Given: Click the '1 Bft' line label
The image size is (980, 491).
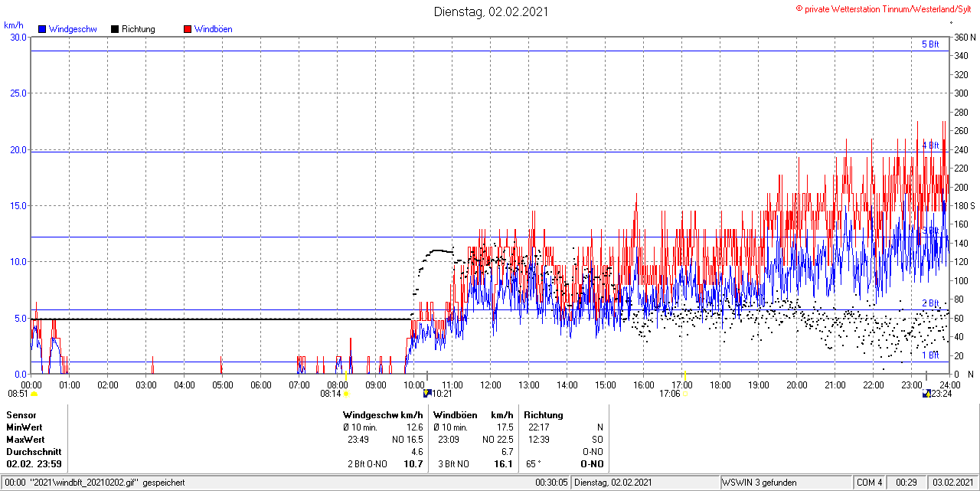Looking at the screenshot, I should tap(930, 355).
